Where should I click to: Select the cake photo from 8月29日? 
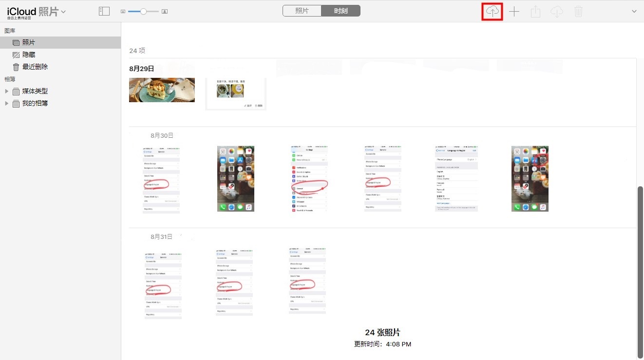[x=162, y=90]
